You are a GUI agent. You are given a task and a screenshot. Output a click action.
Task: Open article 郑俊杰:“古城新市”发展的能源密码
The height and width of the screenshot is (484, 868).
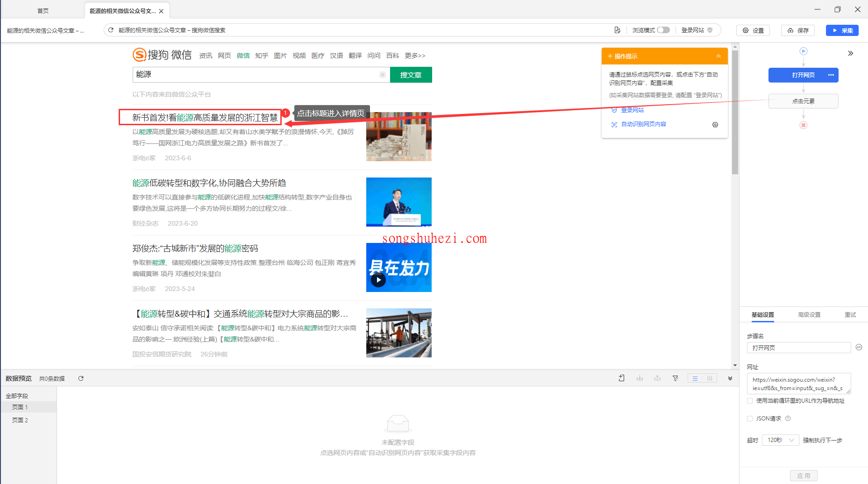click(195, 249)
